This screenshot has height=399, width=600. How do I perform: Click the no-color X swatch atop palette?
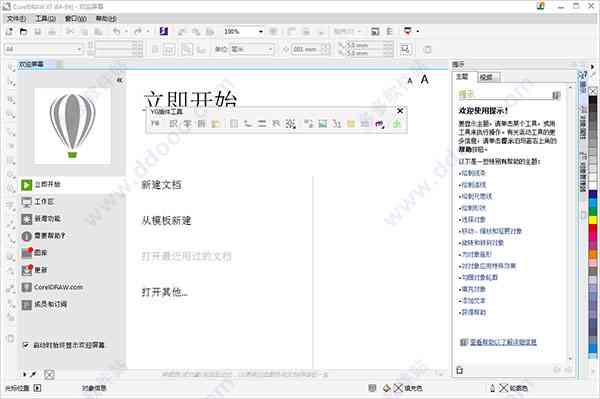[x=593, y=91]
